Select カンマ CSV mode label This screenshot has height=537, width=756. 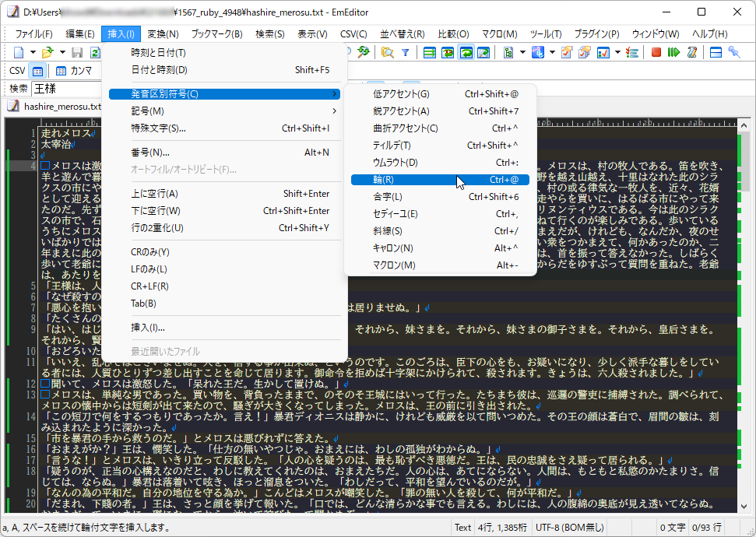[x=81, y=71]
